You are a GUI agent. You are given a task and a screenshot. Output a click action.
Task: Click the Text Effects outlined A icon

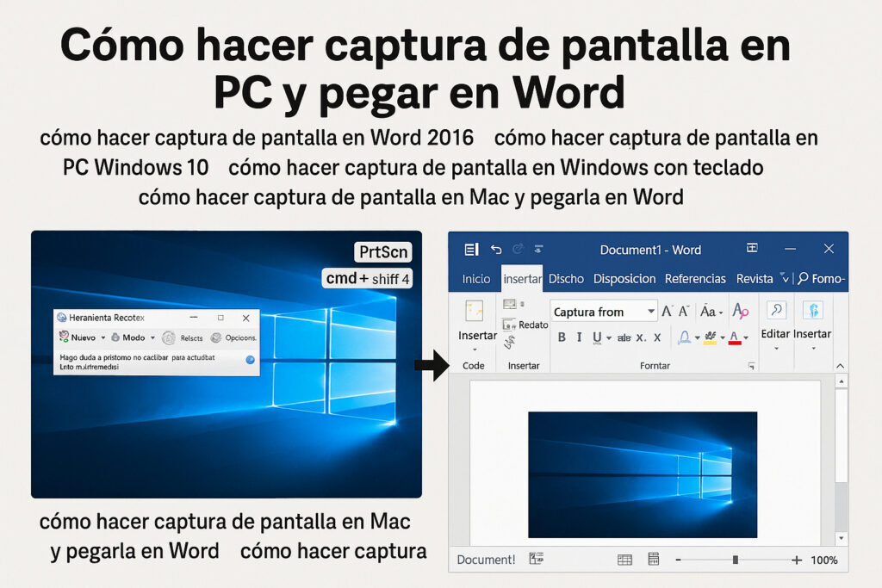point(684,337)
